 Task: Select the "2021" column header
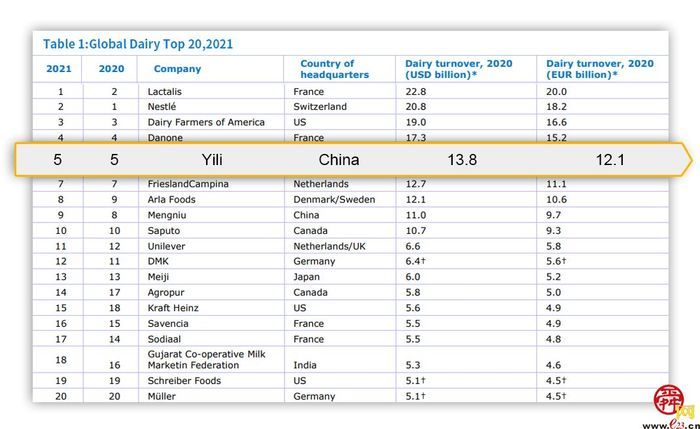(x=59, y=69)
